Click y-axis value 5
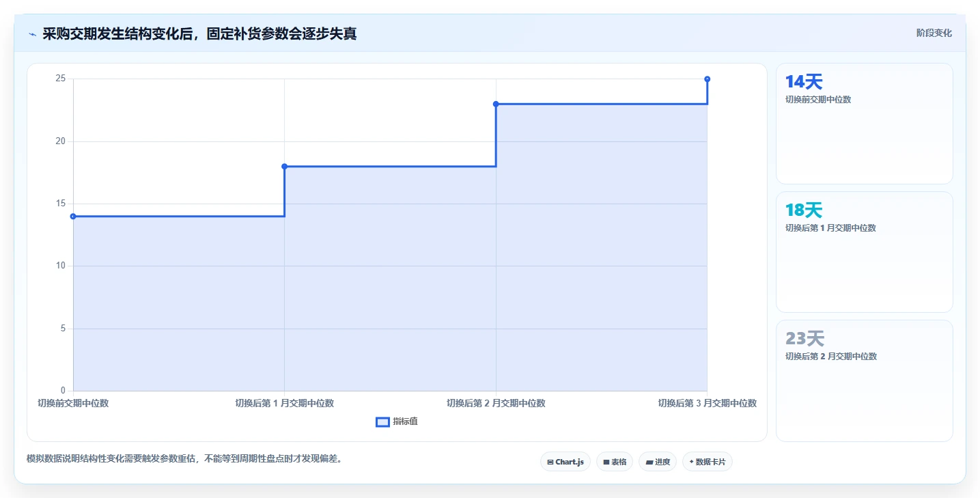This screenshot has height=498, width=980. 64,329
